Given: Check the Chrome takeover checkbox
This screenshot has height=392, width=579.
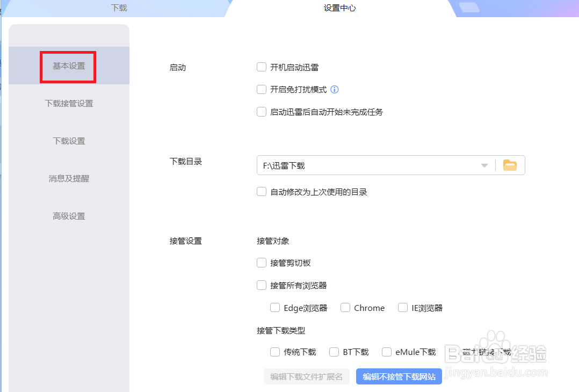Looking at the screenshot, I should [x=345, y=307].
